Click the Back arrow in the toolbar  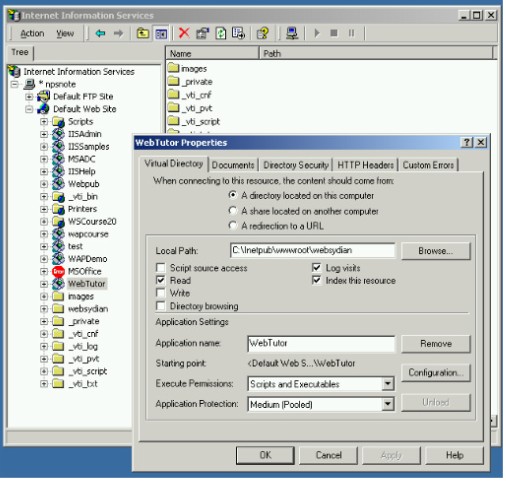coord(100,33)
